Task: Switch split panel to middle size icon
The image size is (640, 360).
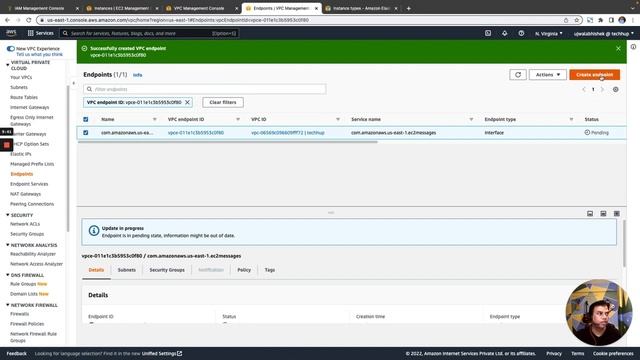Action: (x=603, y=213)
